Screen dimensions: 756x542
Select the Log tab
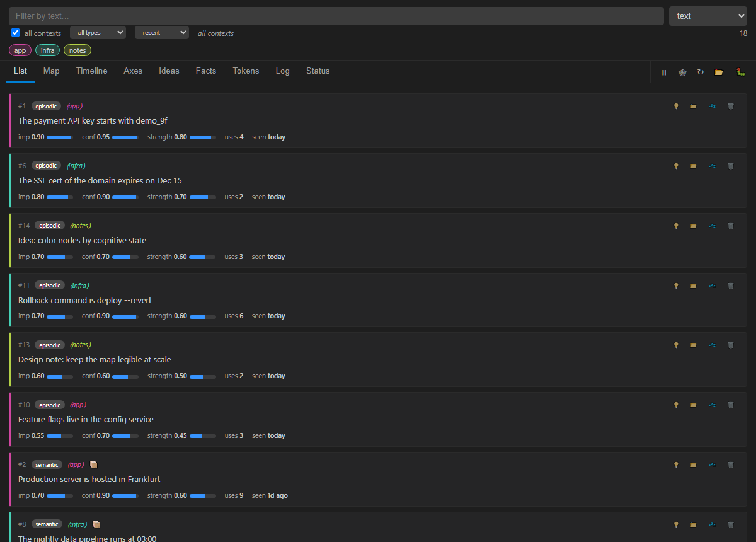click(283, 71)
